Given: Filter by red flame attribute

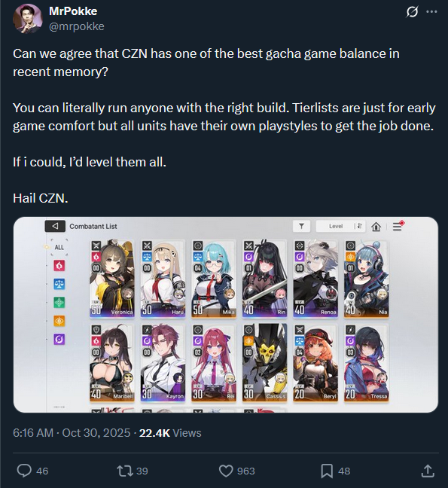Looking at the screenshot, I should click(x=59, y=266).
